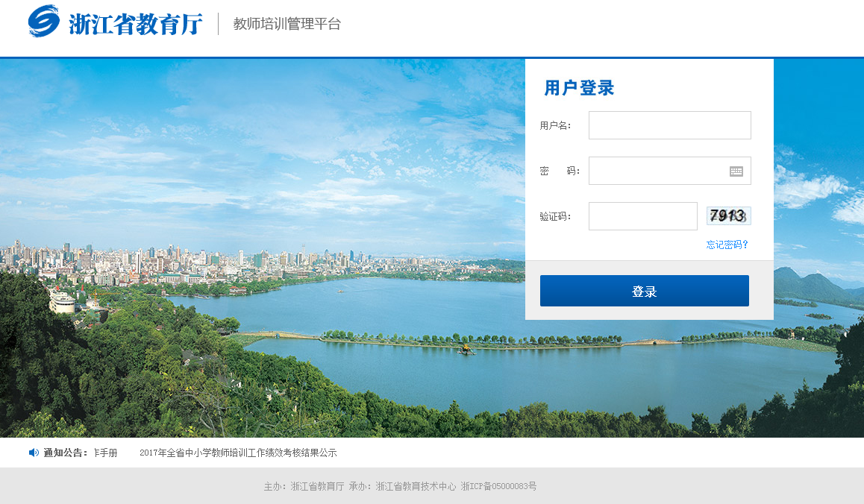
Task: Click the Zhejiang Education Department swirl logo
Action: [43, 22]
